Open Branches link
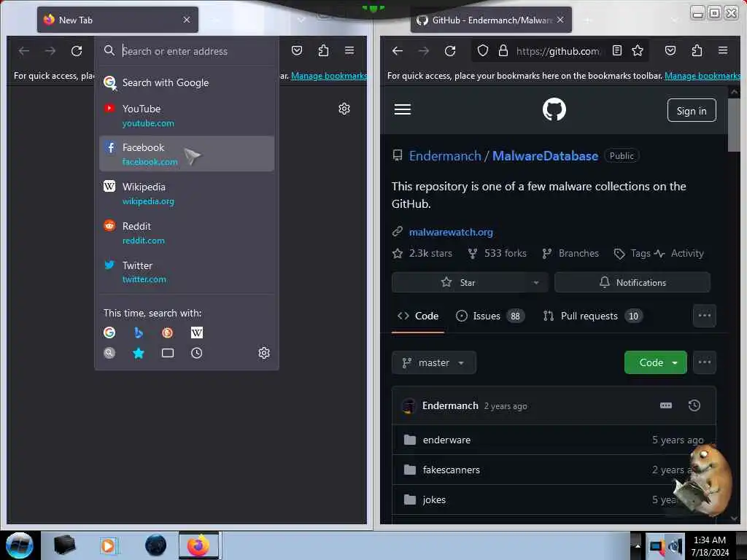This screenshot has width=747, height=560. (570, 253)
